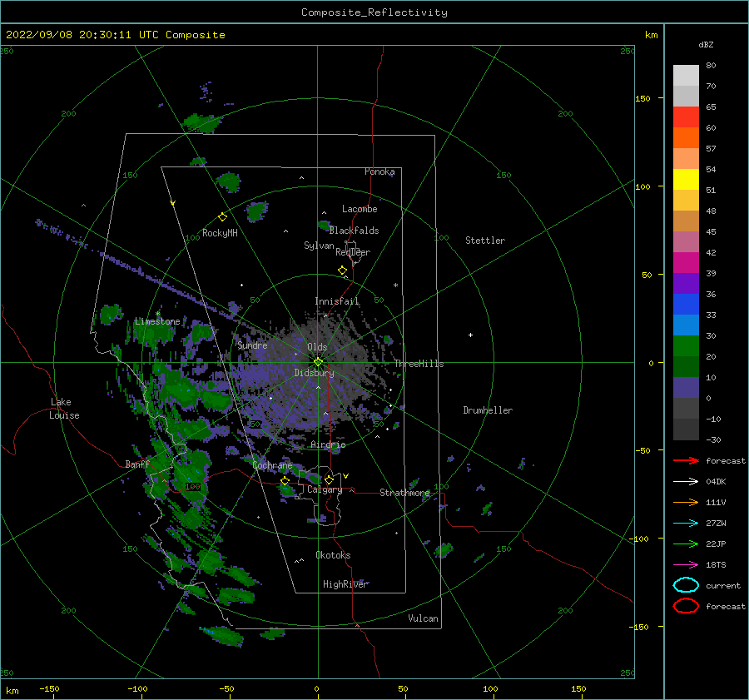Click the -150 tick on the bottom axis
The image size is (749, 700).
49,688
